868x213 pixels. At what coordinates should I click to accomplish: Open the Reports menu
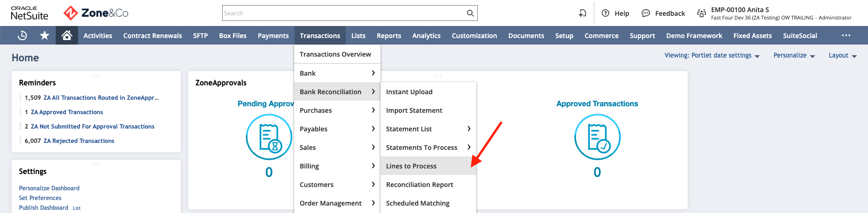[x=389, y=36]
